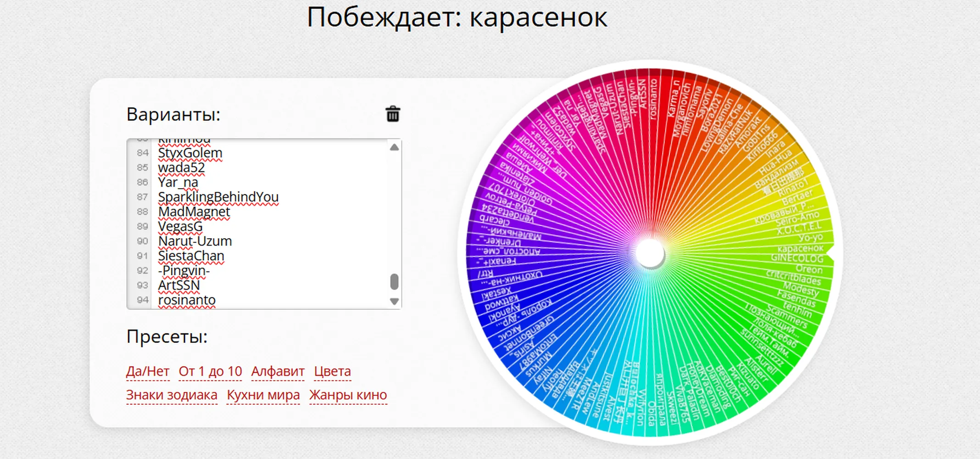980x459 pixels.
Task: Click the X.O.C.T.E.L wheel segment
Action: point(798,228)
